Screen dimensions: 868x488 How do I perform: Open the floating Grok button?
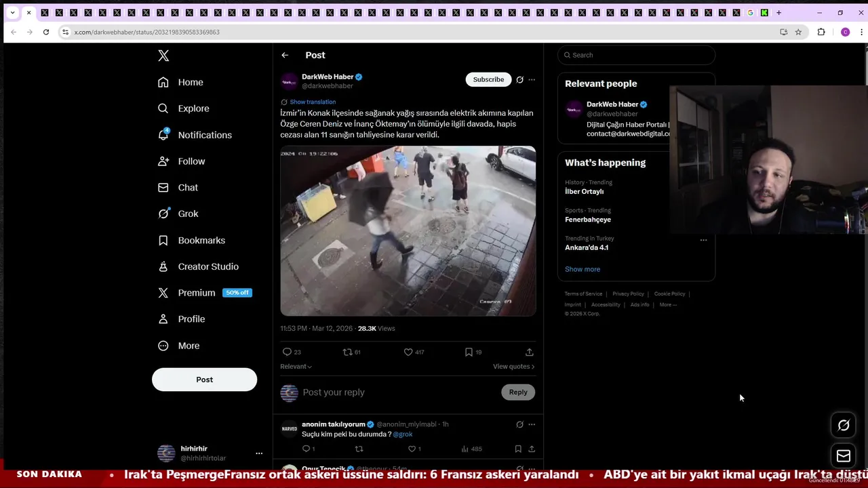click(844, 426)
